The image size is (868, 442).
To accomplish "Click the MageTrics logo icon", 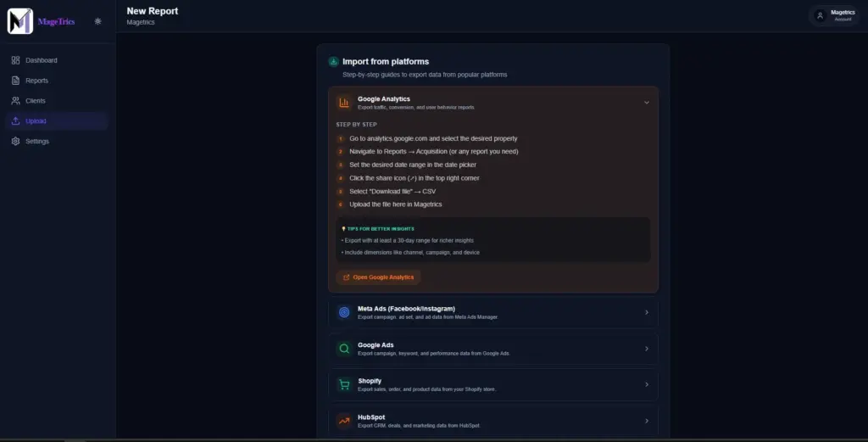I will tap(20, 21).
